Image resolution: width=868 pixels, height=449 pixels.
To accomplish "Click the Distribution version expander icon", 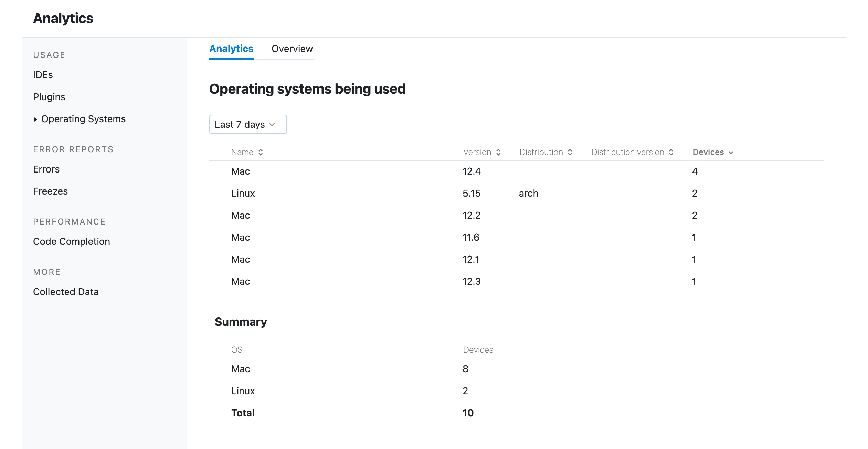I will tap(672, 152).
